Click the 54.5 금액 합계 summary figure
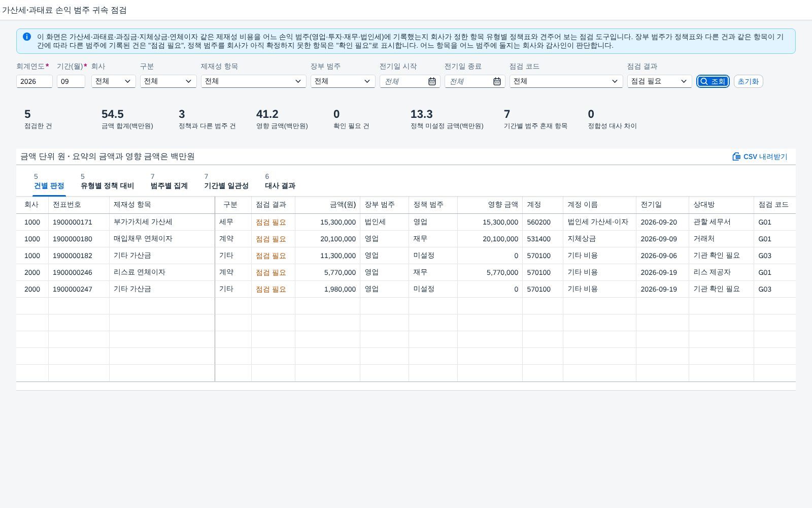Image resolution: width=812 pixels, height=508 pixels. coord(113,114)
